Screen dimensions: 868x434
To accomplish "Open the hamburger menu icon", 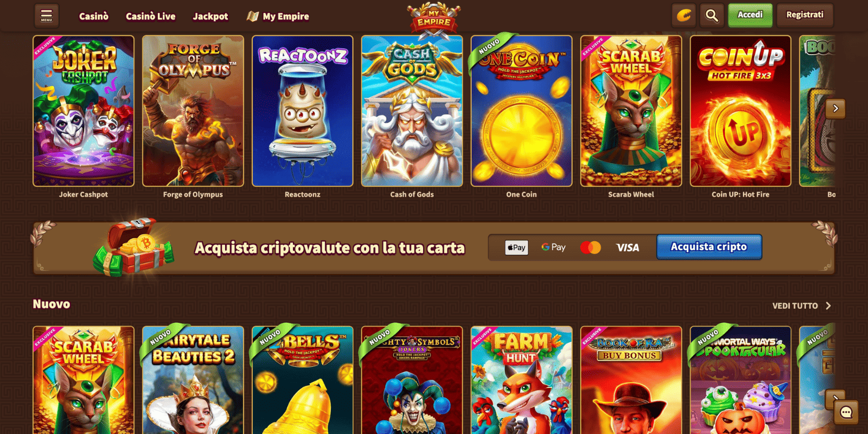I will [47, 16].
